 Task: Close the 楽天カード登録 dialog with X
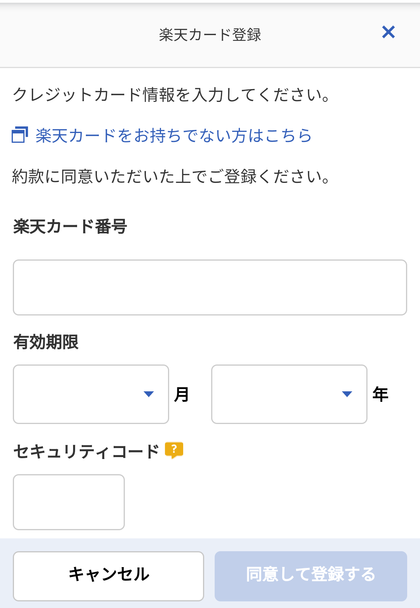(x=388, y=32)
